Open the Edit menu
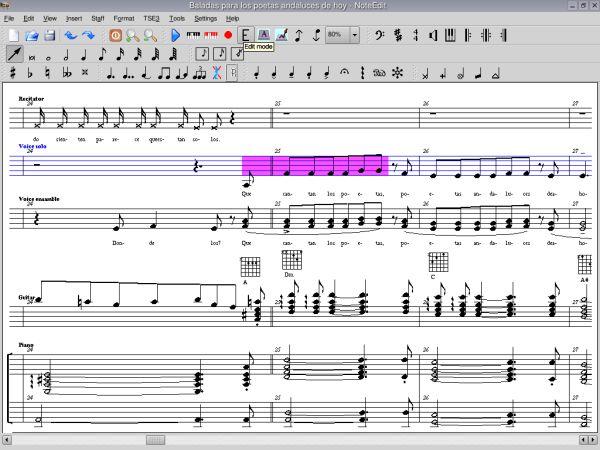 coord(29,18)
